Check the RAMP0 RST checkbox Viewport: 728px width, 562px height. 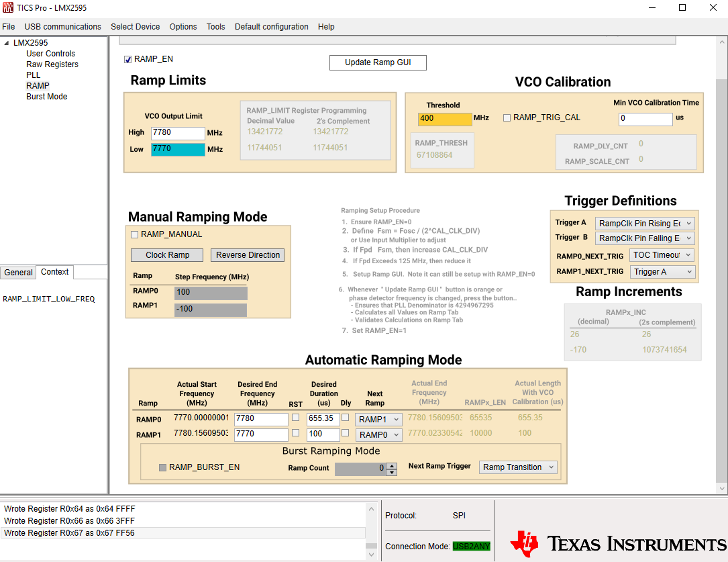pos(295,418)
